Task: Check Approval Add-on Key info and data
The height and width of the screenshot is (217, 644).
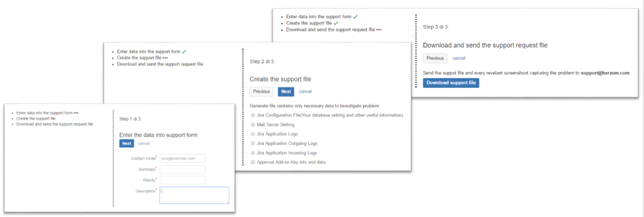Action: [253, 162]
